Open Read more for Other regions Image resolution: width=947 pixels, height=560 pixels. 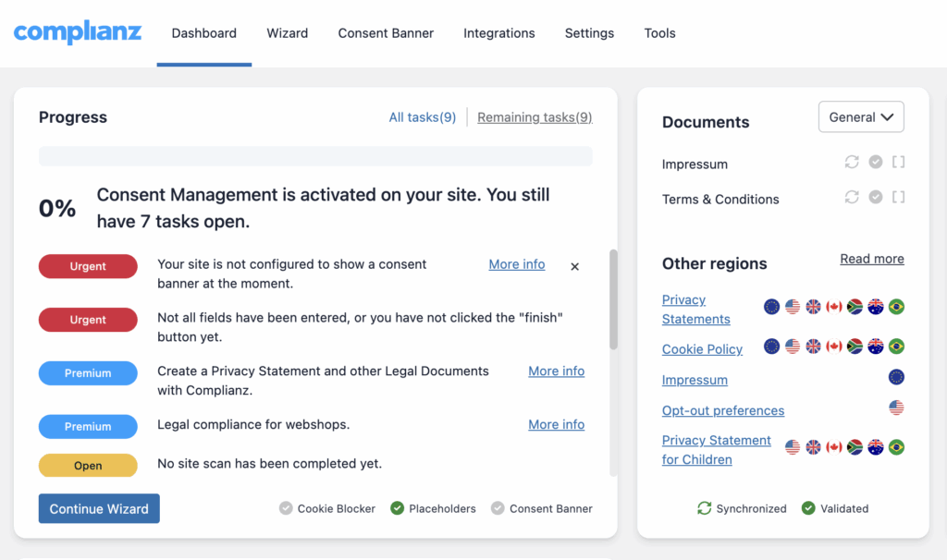pyautogui.click(x=872, y=259)
